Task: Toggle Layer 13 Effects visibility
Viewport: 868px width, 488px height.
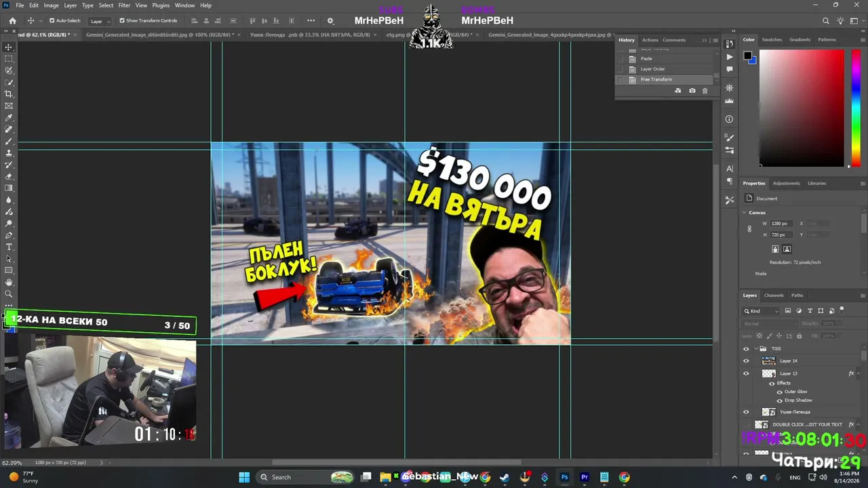Action: (x=772, y=384)
